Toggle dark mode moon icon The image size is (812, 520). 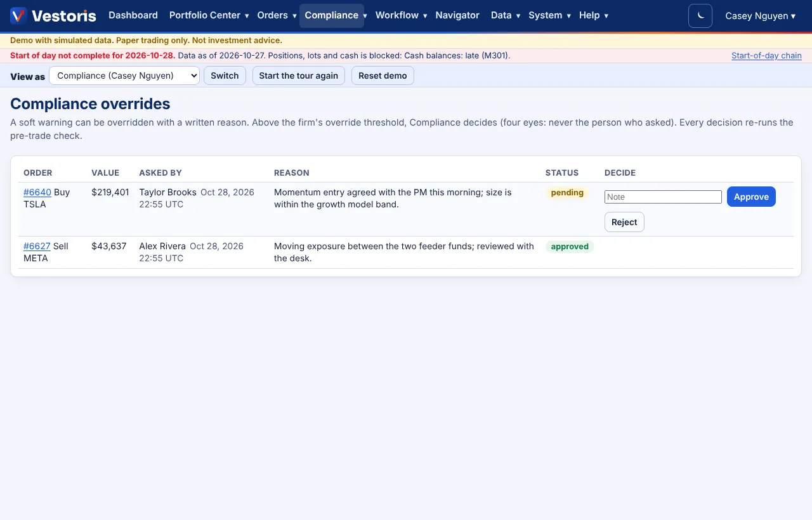(x=700, y=16)
